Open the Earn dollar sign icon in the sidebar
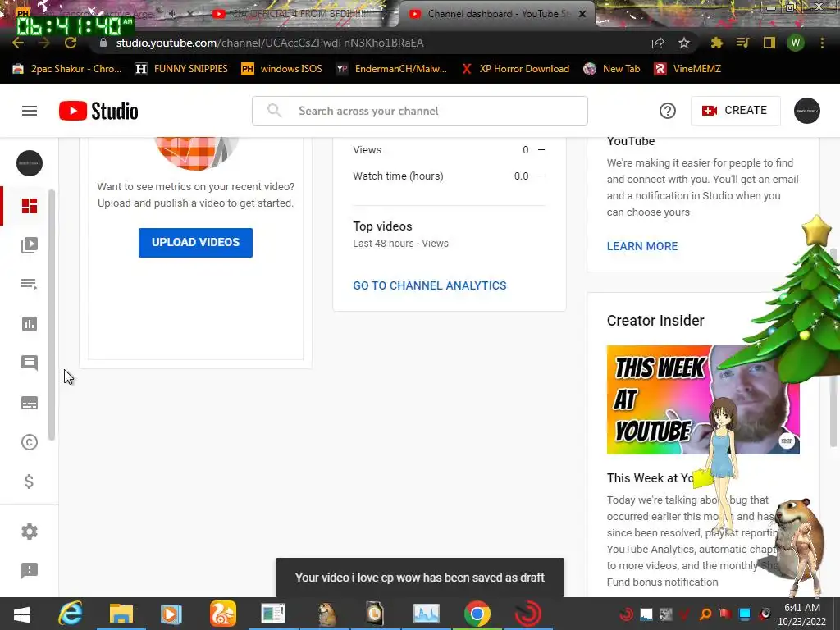 [x=30, y=482]
